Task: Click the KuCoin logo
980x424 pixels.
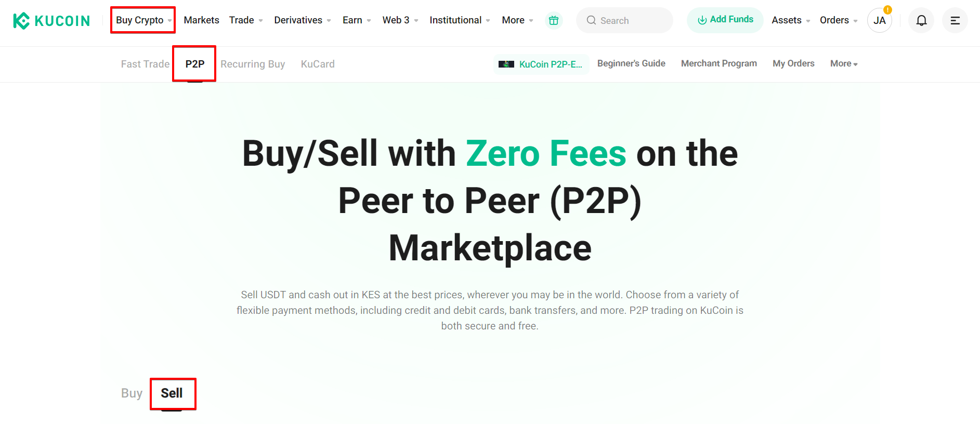Action: click(51, 21)
